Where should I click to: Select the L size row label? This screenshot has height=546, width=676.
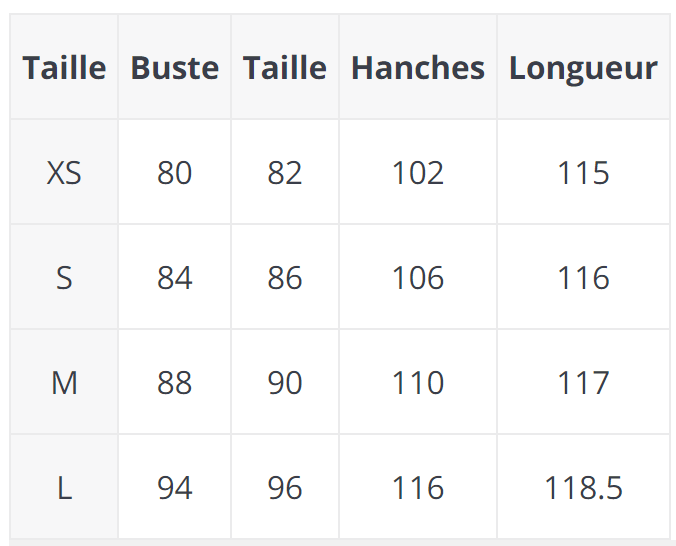pyautogui.click(x=64, y=487)
